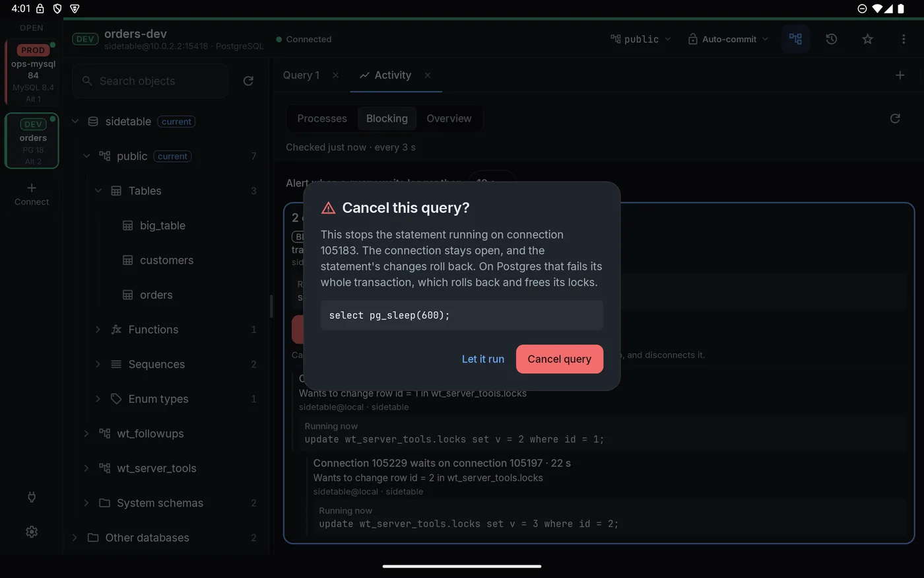Open the three-dot overflow menu
The width and height of the screenshot is (924, 578).
click(x=904, y=39)
